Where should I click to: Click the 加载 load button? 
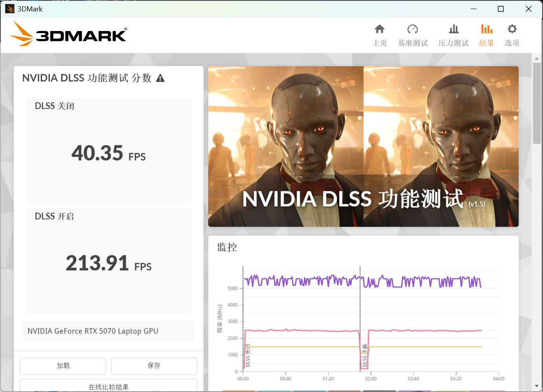click(x=63, y=366)
